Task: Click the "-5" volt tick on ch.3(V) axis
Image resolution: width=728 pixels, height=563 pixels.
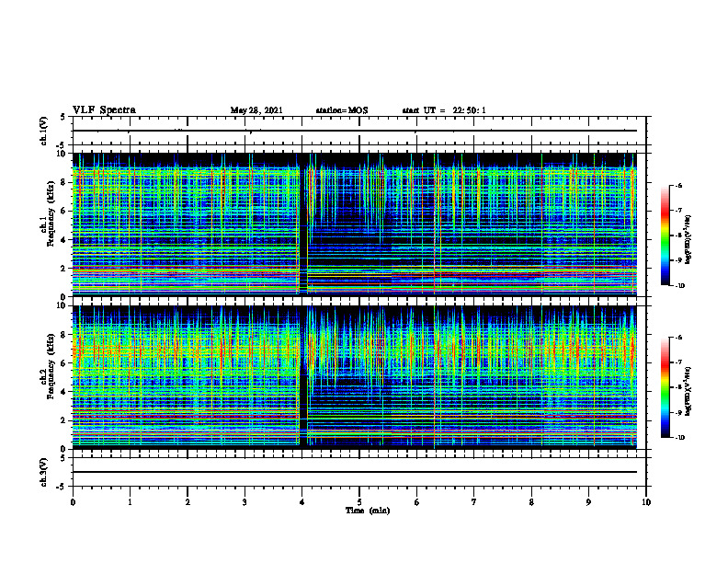Action: click(x=62, y=487)
